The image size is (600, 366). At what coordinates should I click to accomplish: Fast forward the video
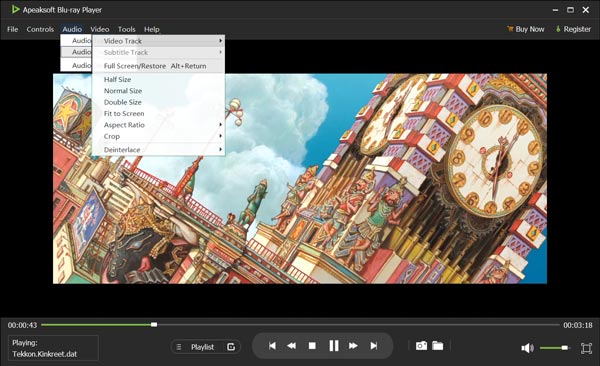click(x=353, y=346)
